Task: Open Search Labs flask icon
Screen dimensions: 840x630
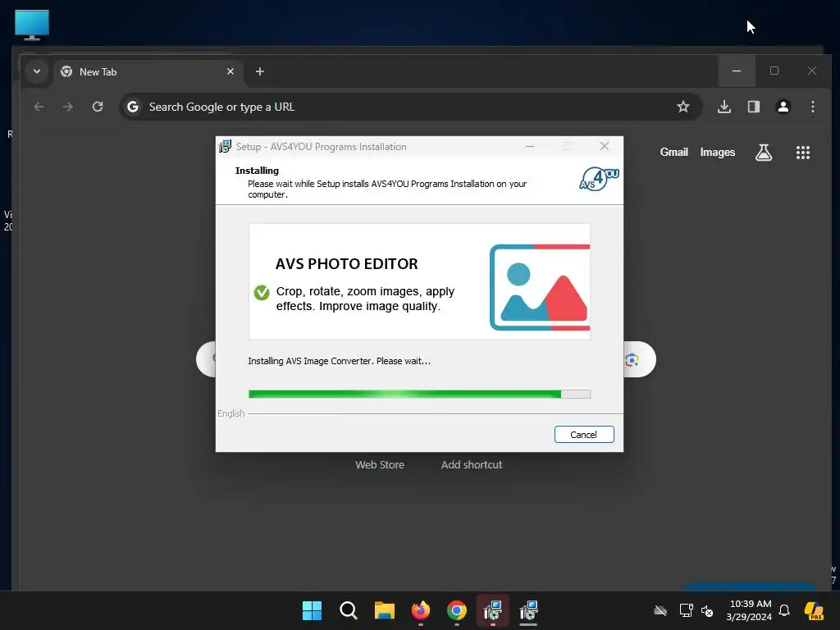Action: (764, 153)
